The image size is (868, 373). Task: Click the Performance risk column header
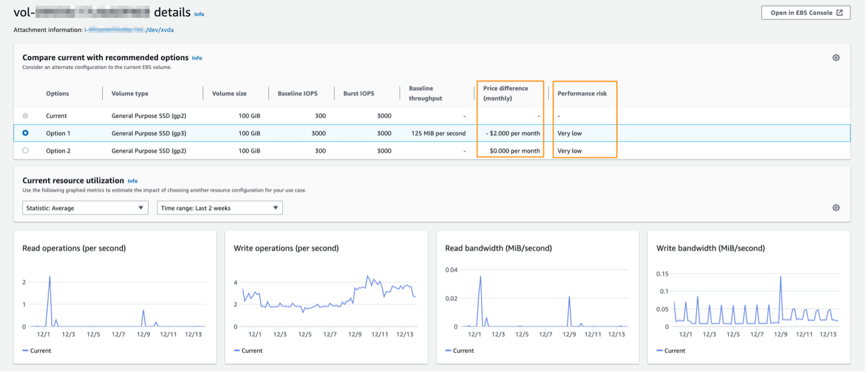582,93
